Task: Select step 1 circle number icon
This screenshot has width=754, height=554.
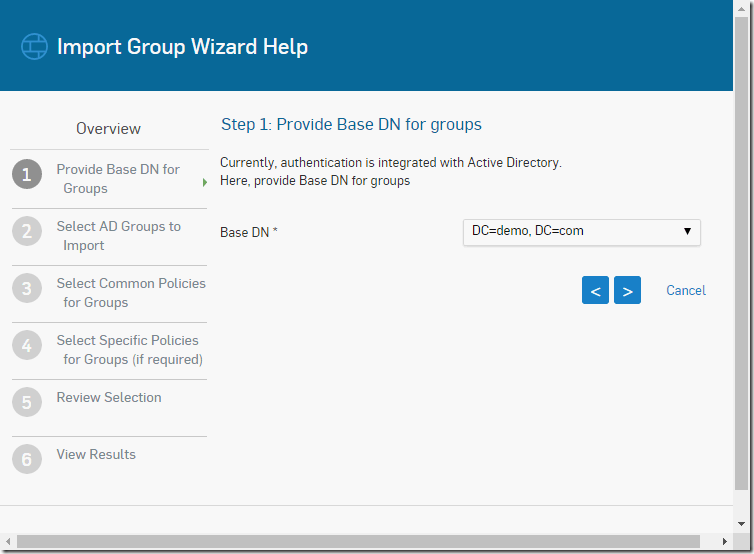Action: tap(27, 174)
